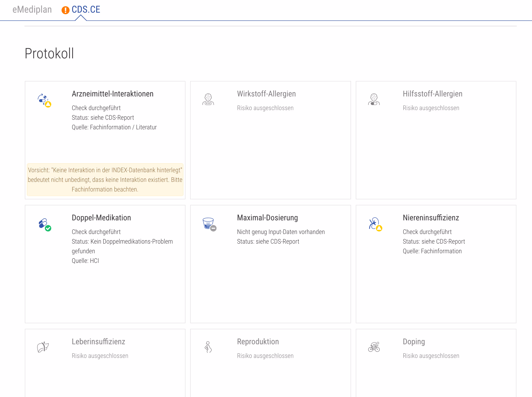Screen dimensions: 532x397
Task: Open the Arzneimittel-Interaktionen heading
Action: pos(112,94)
